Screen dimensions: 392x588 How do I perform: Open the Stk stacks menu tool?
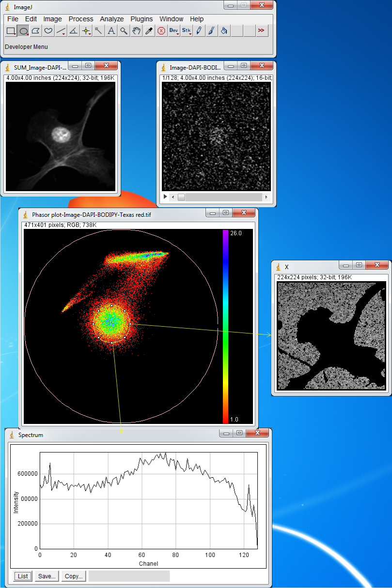[x=187, y=31]
